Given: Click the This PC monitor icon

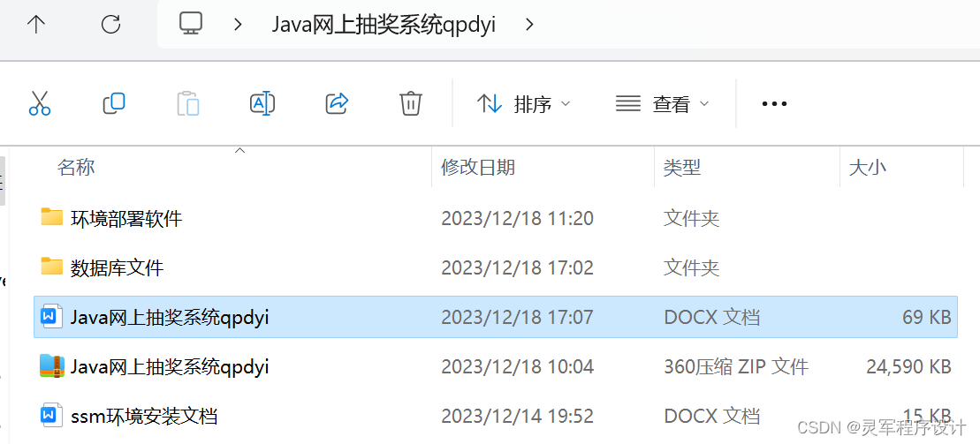Looking at the screenshot, I should pos(191,24).
